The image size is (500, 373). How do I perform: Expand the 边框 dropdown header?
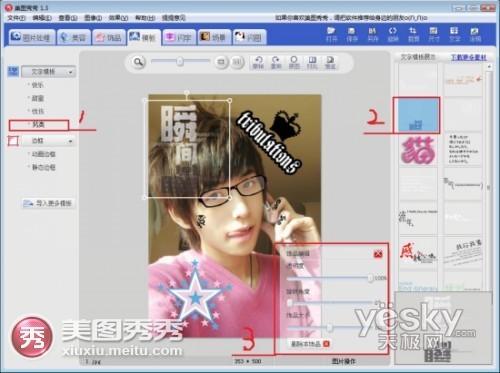(x=48, y=141)
